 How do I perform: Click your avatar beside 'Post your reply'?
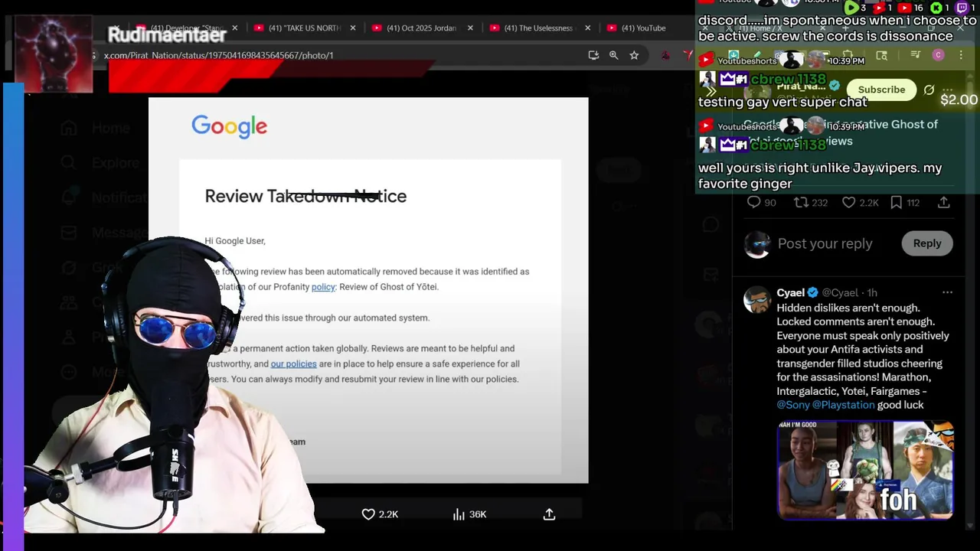pyautogui.click(x=757, y=243)
